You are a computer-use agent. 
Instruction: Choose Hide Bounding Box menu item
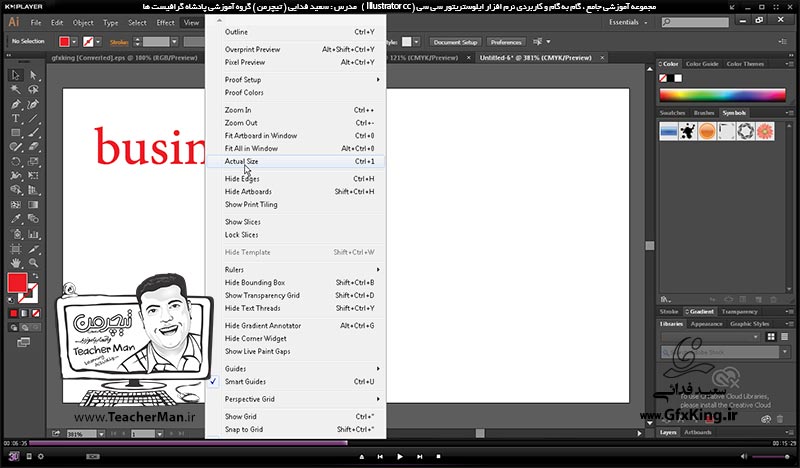coord(295,283)
